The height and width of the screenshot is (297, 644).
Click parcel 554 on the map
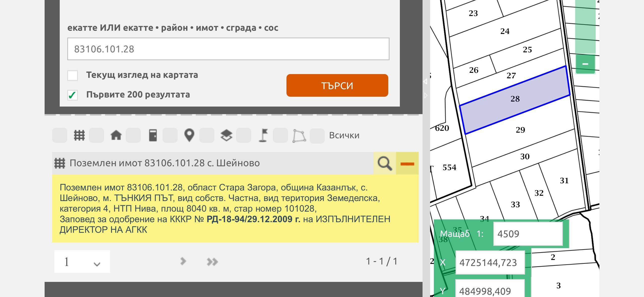pos(449,168)
